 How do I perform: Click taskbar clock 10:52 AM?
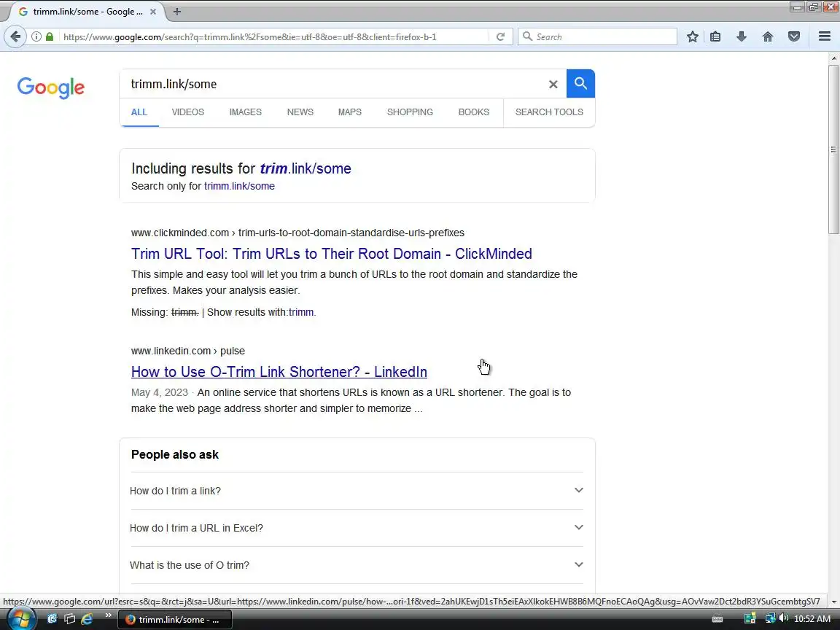(812, 619)
